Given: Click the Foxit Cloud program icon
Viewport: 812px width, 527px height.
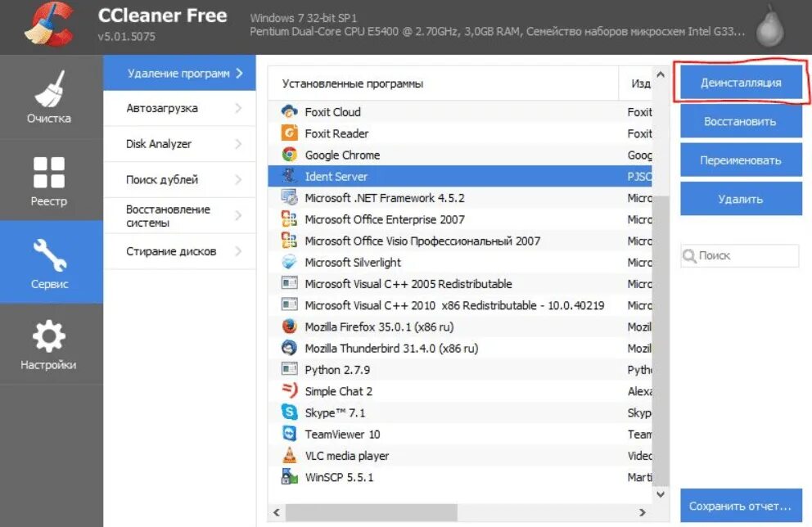Looking at the screenshot, I should tap(289, 112).
